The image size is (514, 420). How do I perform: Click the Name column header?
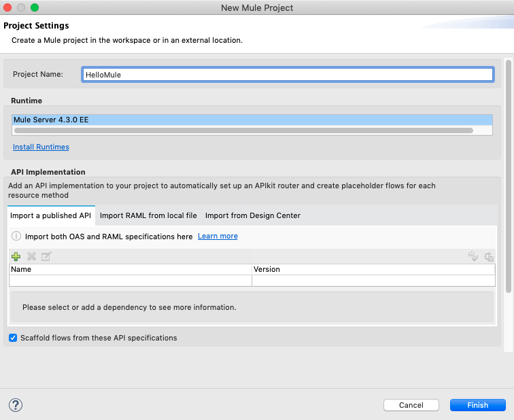coord(130,269)
